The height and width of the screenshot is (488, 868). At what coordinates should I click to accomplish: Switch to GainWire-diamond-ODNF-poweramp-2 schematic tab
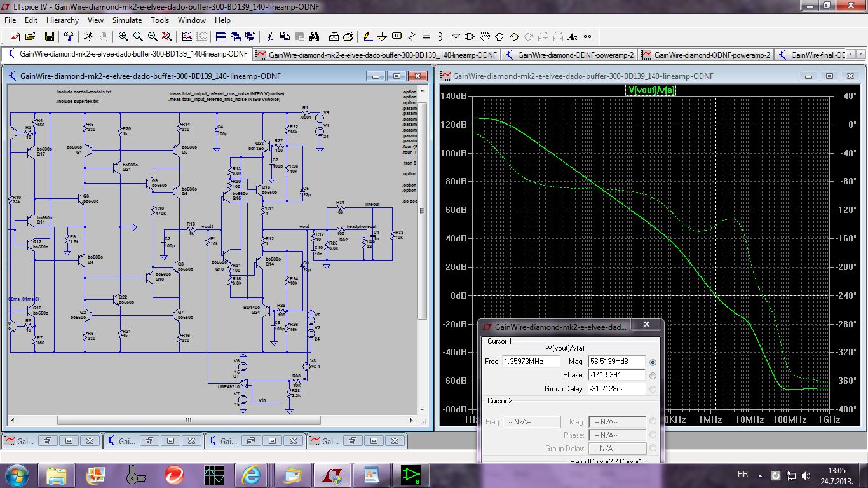point(568,55)
